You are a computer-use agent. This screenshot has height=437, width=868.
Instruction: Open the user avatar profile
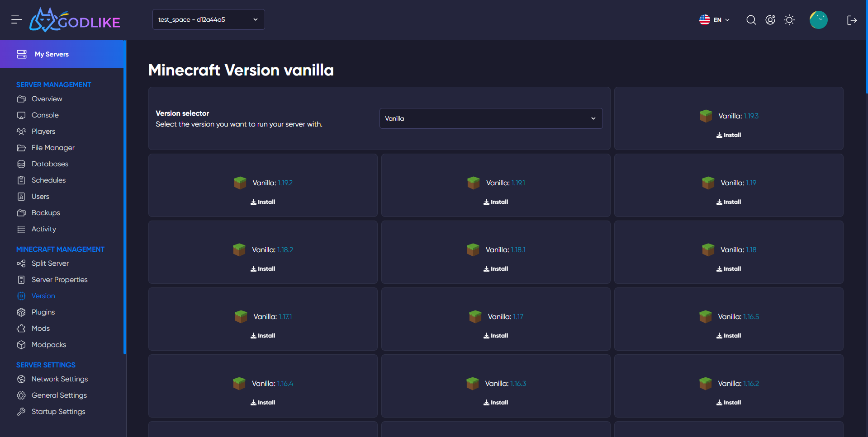(818, 20)
